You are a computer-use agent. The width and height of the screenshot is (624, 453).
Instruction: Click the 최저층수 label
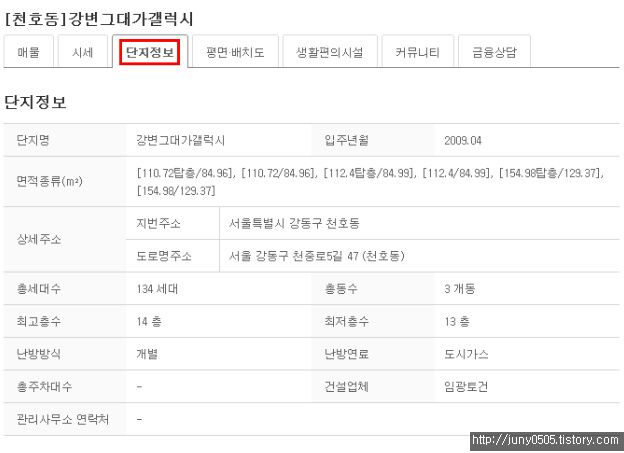click(347, 321)
